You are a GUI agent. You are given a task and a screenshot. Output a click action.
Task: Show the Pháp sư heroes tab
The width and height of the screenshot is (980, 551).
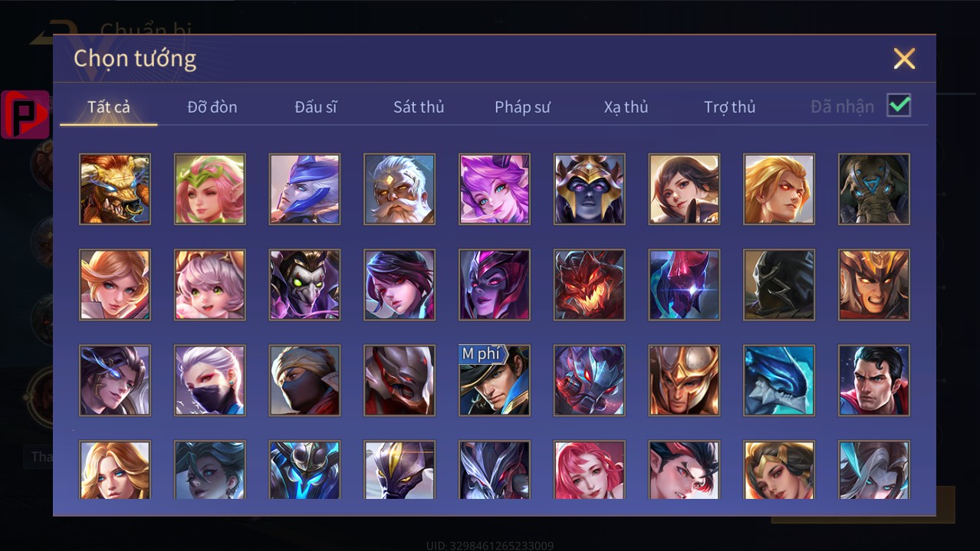pyautogui.click(x=522, y=107)
